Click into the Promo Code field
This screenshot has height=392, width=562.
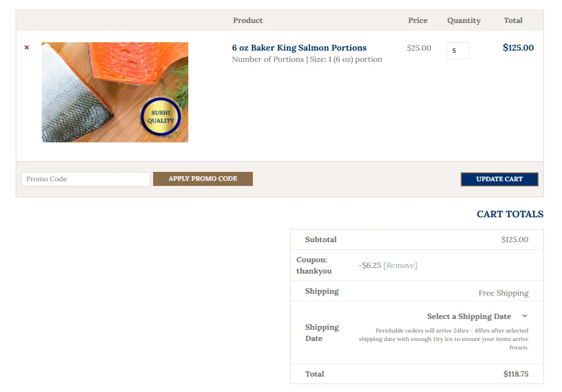click(x=86, y=179)
